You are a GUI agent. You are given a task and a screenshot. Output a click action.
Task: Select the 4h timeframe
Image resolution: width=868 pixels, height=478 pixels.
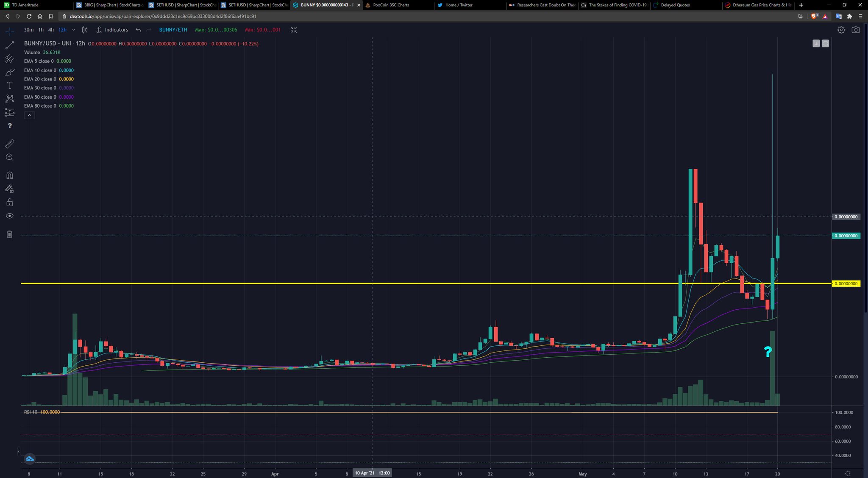pos(51,30)
